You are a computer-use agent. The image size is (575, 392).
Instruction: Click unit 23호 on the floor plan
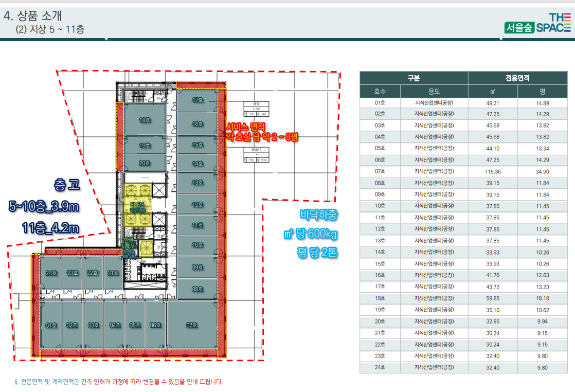pos(72,273)
